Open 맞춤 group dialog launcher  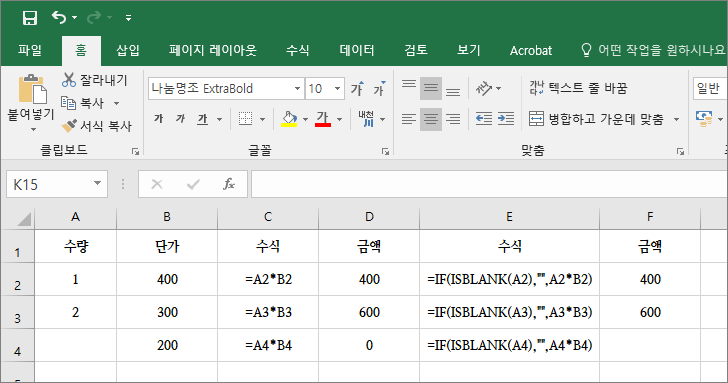(x=680, y=151)
